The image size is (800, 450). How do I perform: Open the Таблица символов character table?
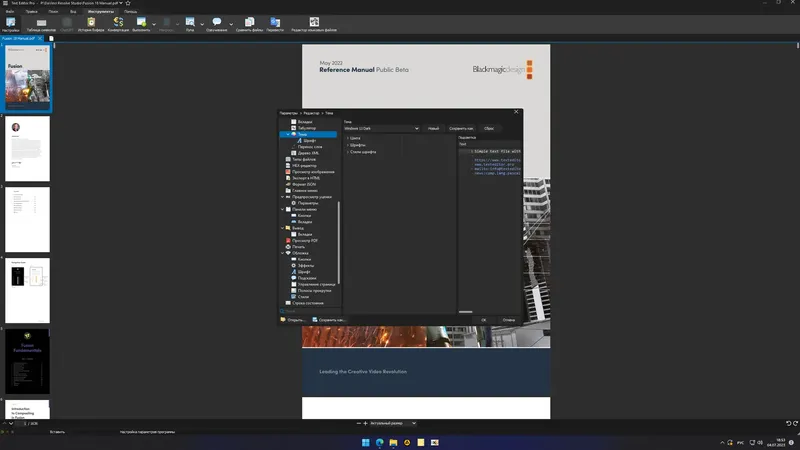[x=41, y=24]
